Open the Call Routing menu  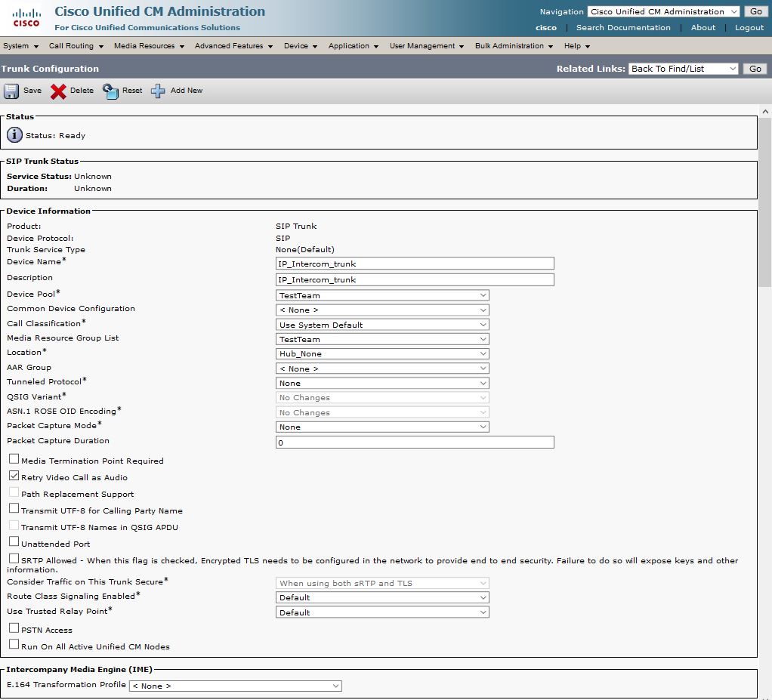click(x=76, y=46)
